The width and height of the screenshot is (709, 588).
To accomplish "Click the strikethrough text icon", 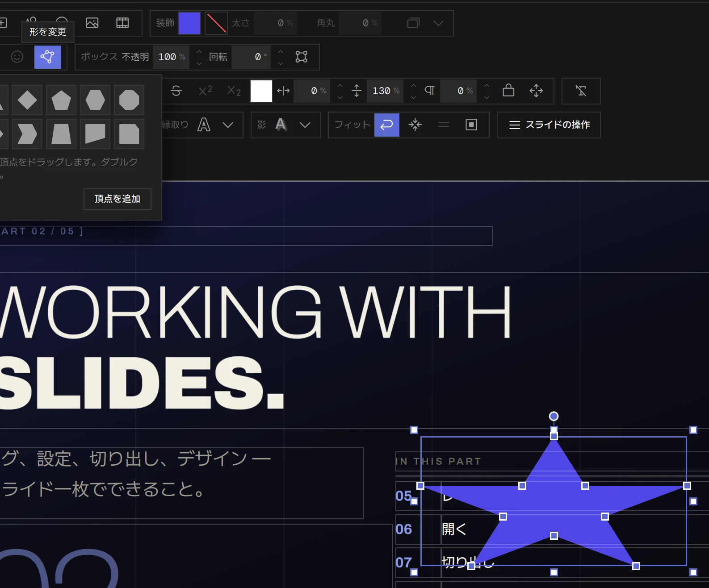I will click(x=176, y=91).
